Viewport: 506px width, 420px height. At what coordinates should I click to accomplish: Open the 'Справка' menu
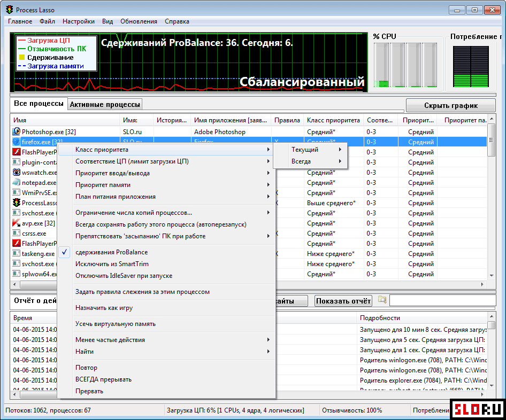coord(177,21)
